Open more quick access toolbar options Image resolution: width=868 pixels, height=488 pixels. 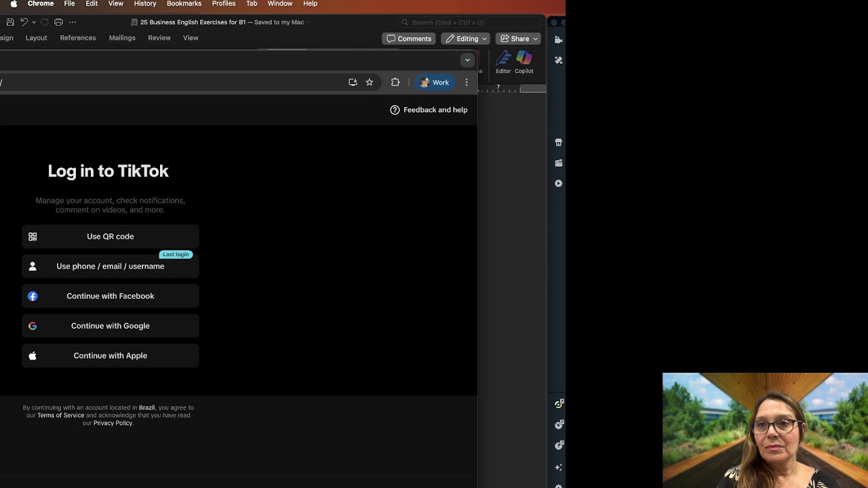click(73, 22)
